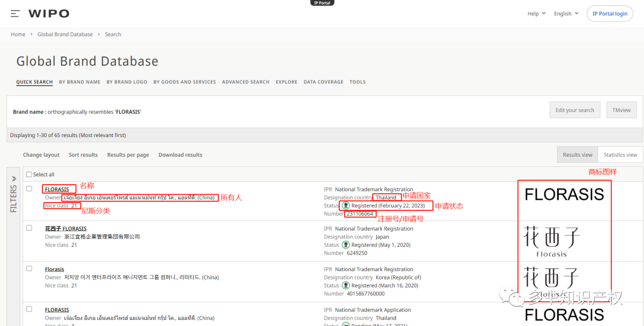Image resolution: width=644 pixels, height=326 pixels.
Task: Switch to the By Brand Logo tab
Action: [126, 82]
